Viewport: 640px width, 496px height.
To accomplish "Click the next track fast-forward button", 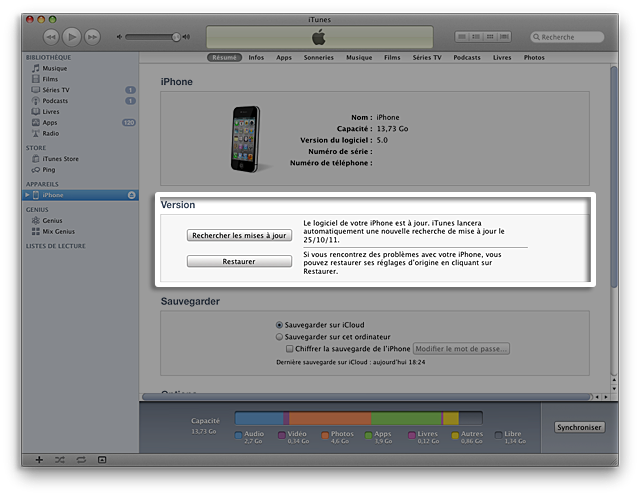I will [92, 37].
